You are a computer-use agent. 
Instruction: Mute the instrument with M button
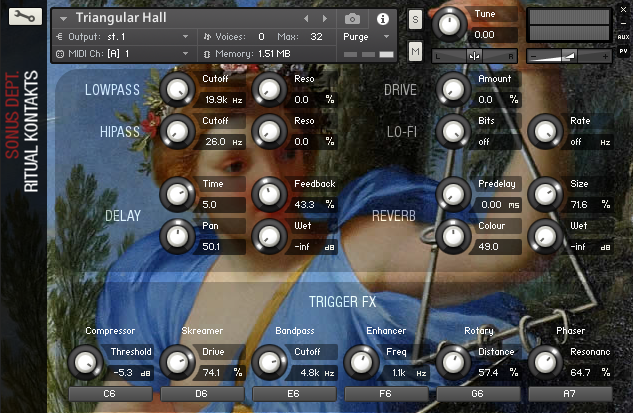(415, 51)
